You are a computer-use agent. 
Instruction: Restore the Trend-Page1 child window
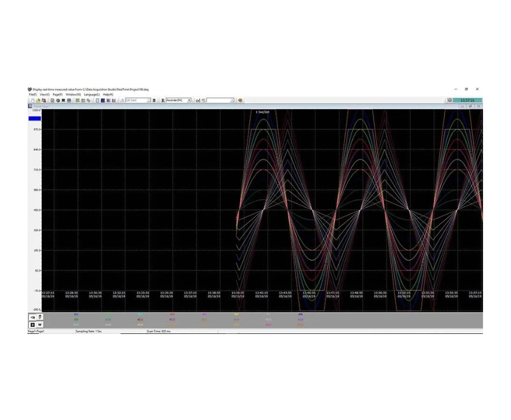[470, 106]
